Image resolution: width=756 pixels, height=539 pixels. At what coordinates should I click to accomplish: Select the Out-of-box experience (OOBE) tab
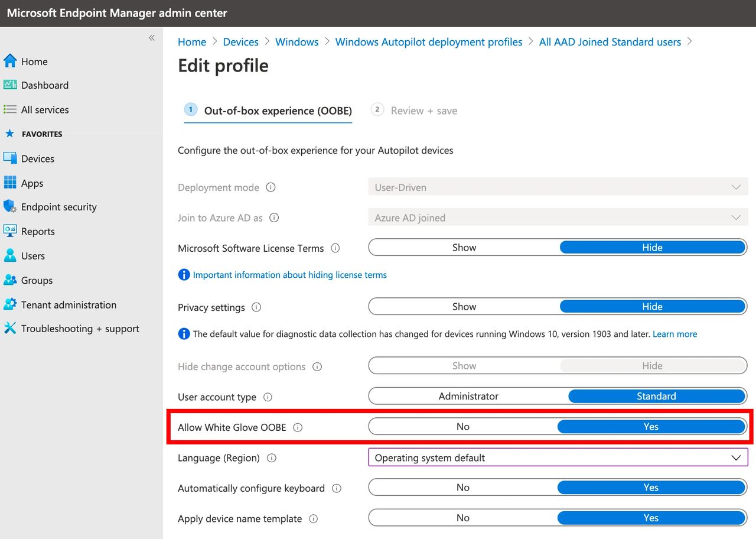click(x=278, y=111)
